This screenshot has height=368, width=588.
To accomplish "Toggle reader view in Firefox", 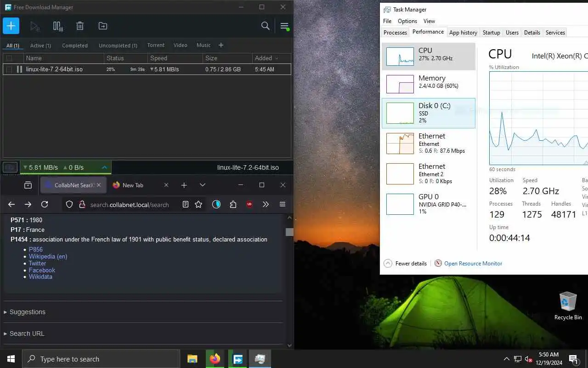I will [x=186, y=204].
